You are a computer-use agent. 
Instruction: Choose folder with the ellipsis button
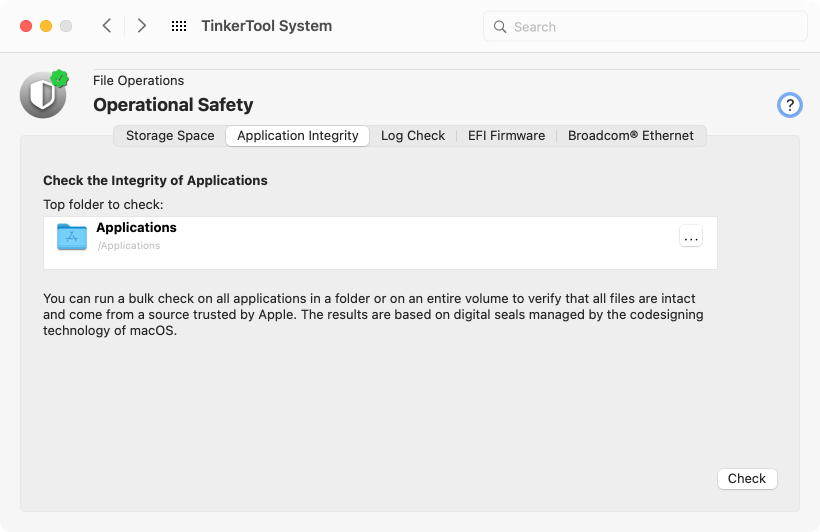691,236
